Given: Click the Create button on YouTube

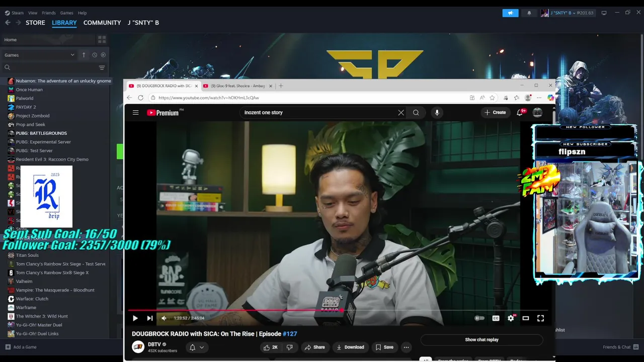Looking at the screenshot, I should (495, 113).
